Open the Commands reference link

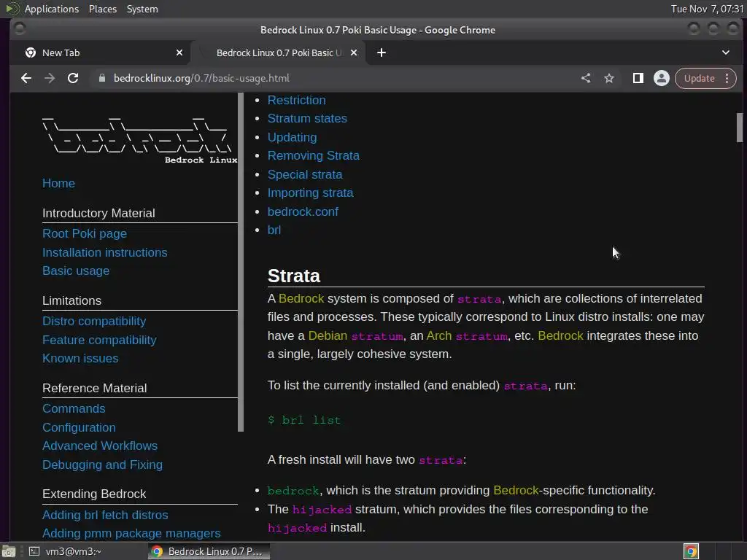74,409
